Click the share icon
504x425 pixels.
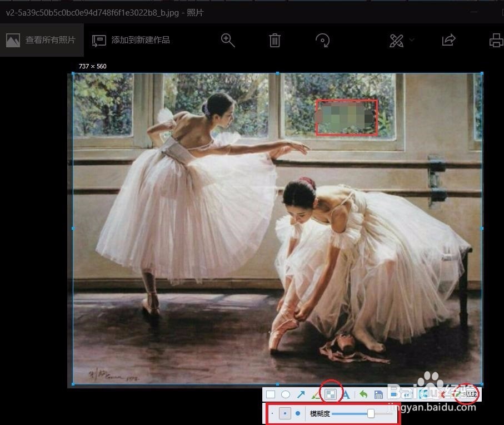(x=449, y=40)
